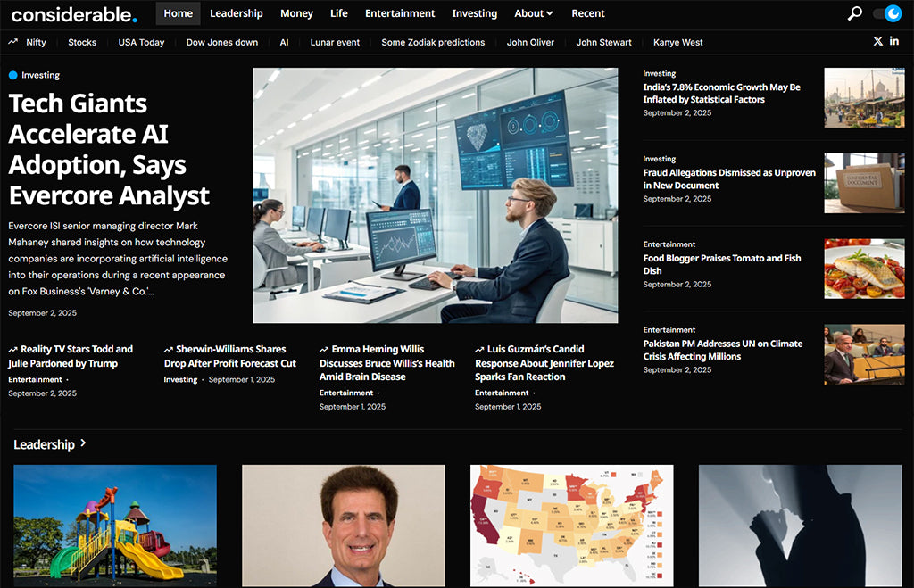Click Investing category above India growth article

click(660, 73)
